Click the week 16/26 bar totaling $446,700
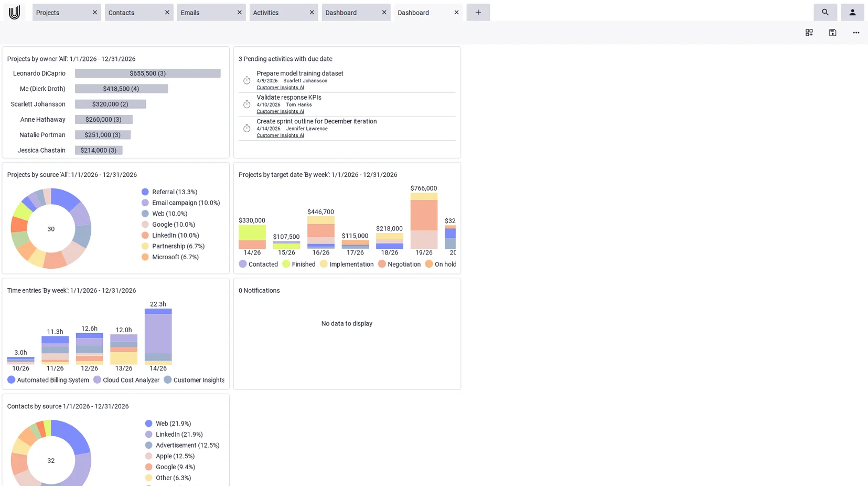The width and height of the screenshot is (868, 486). click(x=321, y=233)
